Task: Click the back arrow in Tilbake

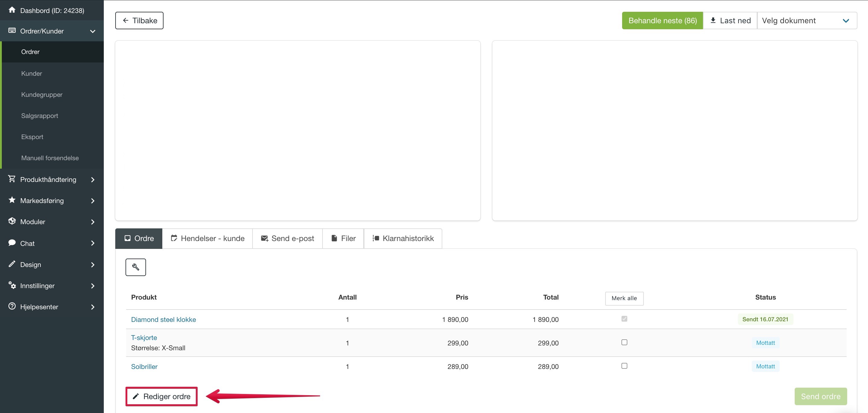Action: coord(126,21)
